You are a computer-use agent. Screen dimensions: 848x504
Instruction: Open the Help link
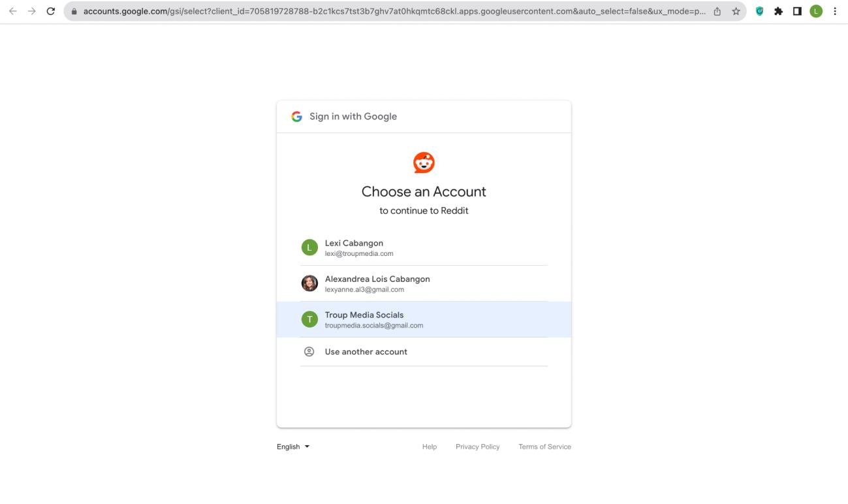(x=429, y=447)
